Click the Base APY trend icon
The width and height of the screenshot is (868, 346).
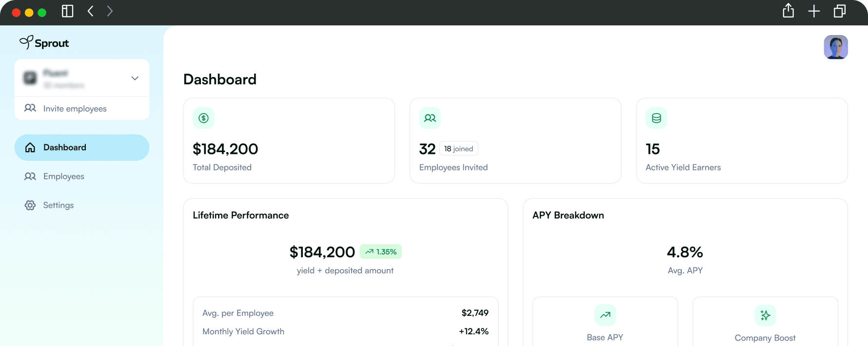pos(605,315)
